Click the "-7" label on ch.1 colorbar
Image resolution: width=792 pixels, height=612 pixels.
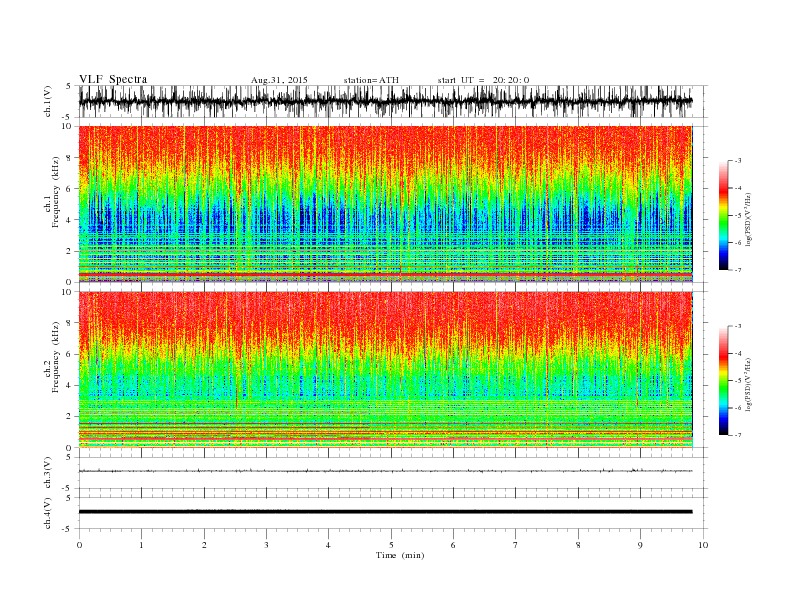click(738, 270)
